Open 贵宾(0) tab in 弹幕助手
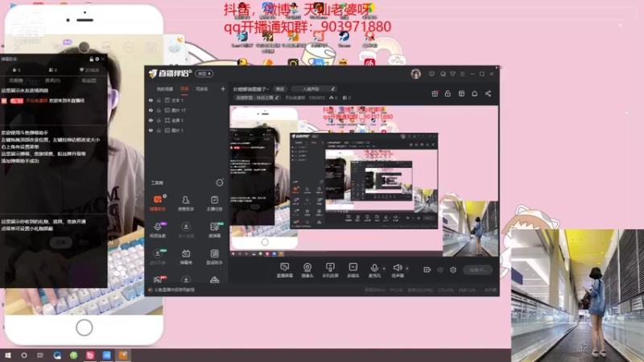Image resolution: width=644 pixels, height=362 pixels. click(x=52, y=80)
